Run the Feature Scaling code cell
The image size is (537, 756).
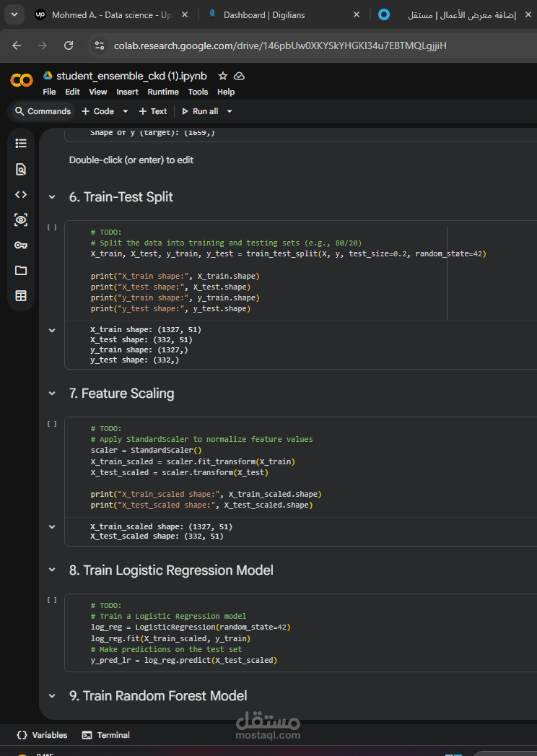(x=51, y=424)
